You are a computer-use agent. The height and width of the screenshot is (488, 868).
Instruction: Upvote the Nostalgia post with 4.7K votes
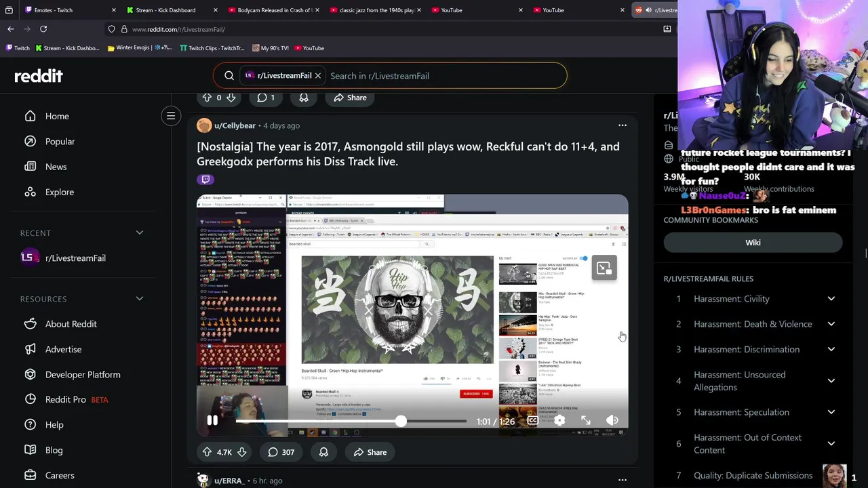click(x=207, y=452)
